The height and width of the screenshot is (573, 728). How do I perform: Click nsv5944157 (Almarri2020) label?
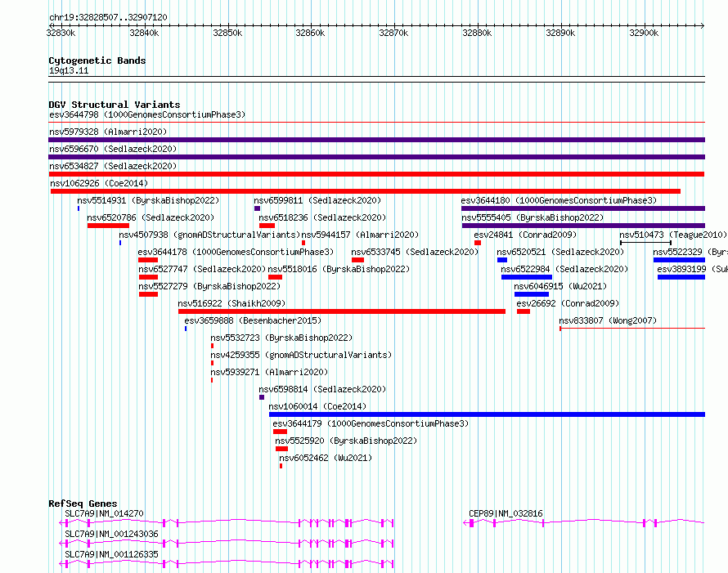(360, 235)
